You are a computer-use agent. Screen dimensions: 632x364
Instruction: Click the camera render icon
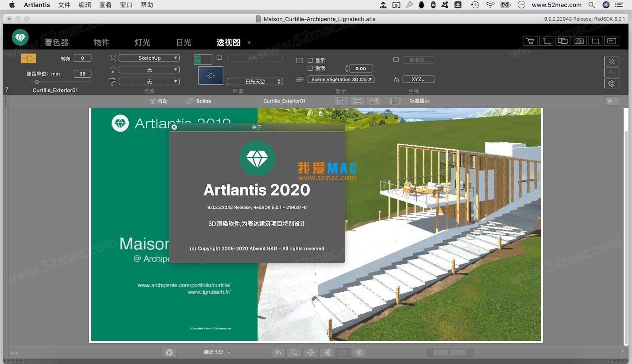[579, 41]
